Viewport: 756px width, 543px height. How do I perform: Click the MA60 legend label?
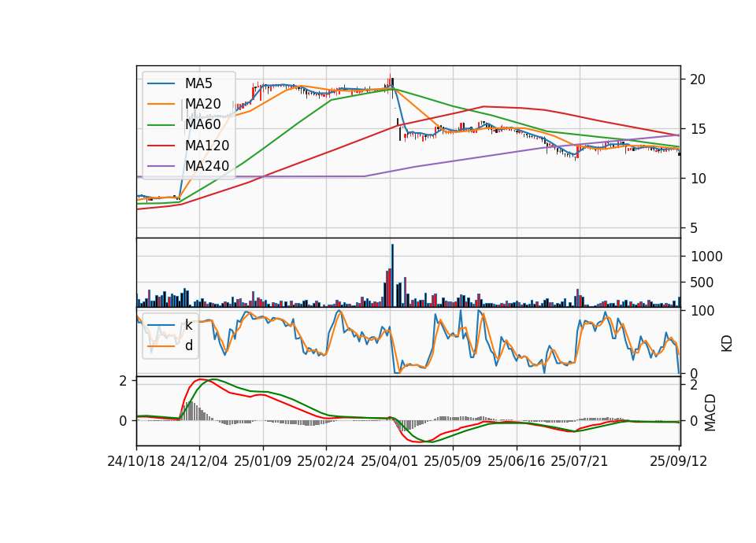click(202, 124)
